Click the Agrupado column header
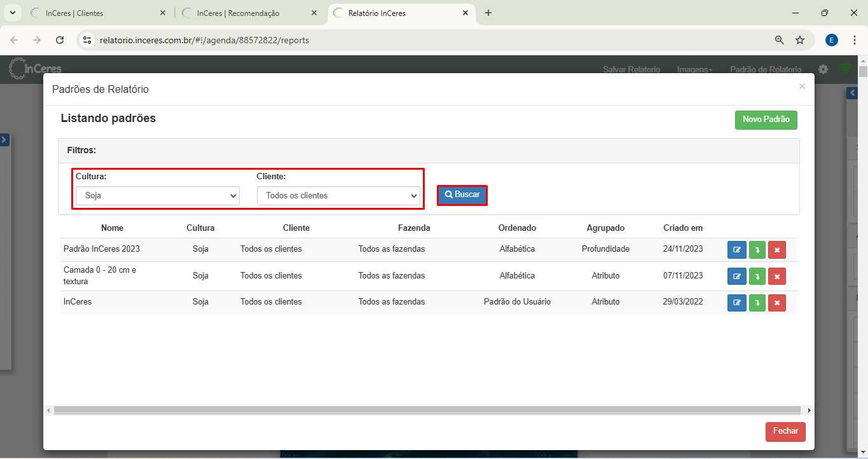The width and height of the screenshot is (868, 459). coord(605,228)
